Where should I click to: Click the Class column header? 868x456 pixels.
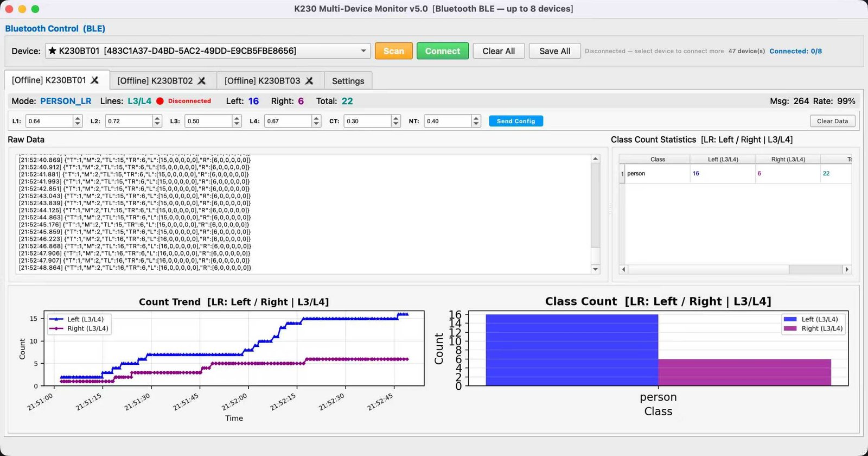[658, 159]
